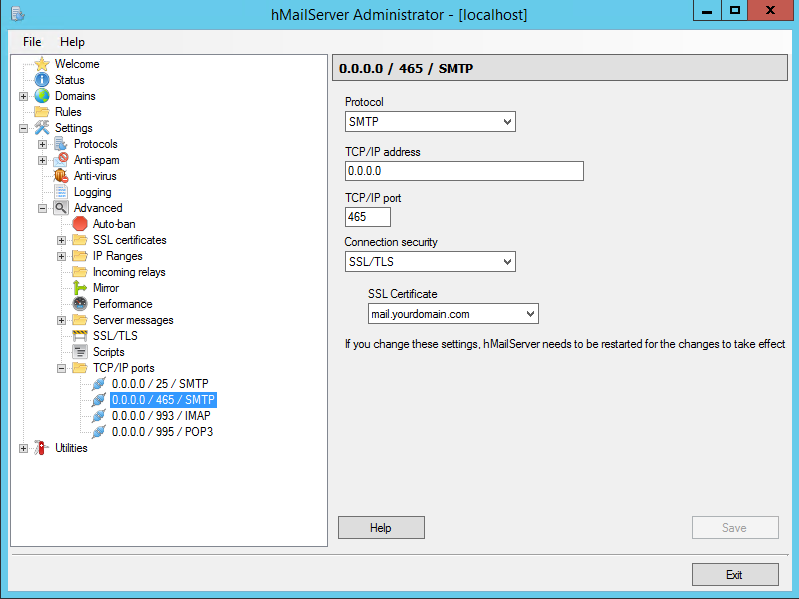Select the 0.0.0.0 / 465 / SMTP entry

164,400
